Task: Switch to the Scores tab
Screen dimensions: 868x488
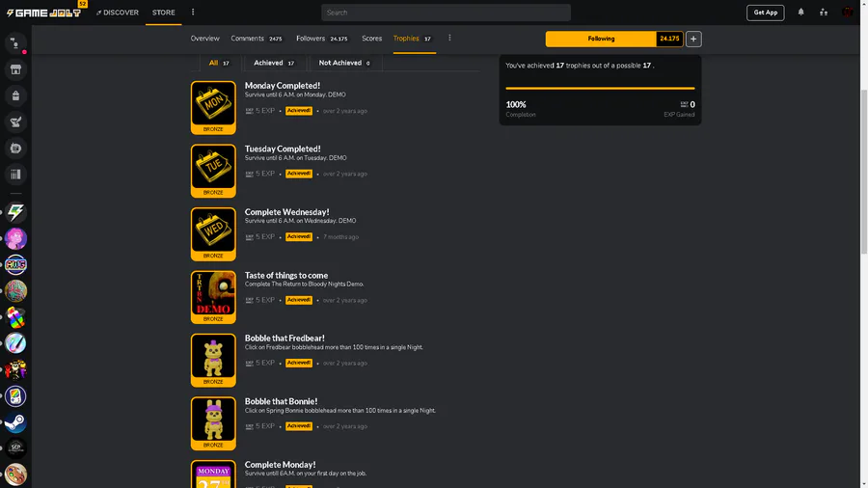Action: (x=371, y=39)
